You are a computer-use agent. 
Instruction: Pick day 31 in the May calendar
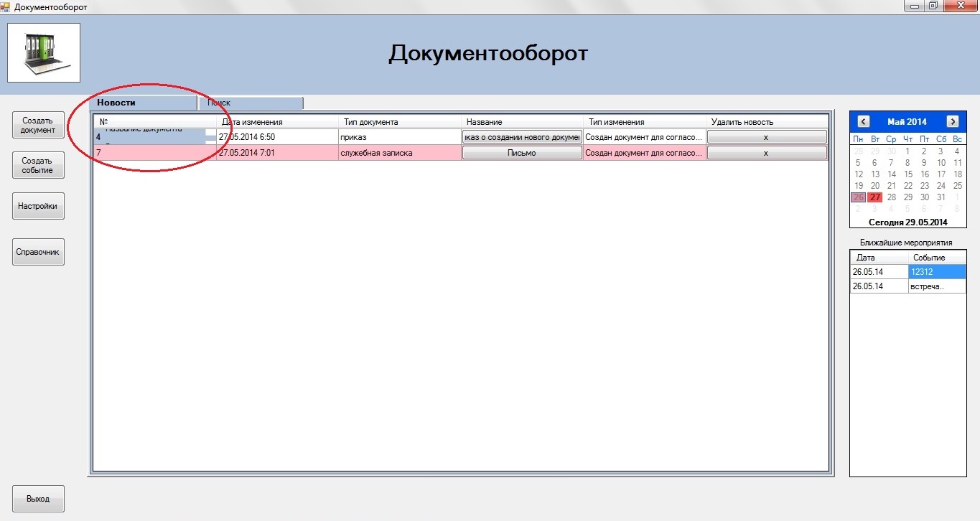coord(941,197)
